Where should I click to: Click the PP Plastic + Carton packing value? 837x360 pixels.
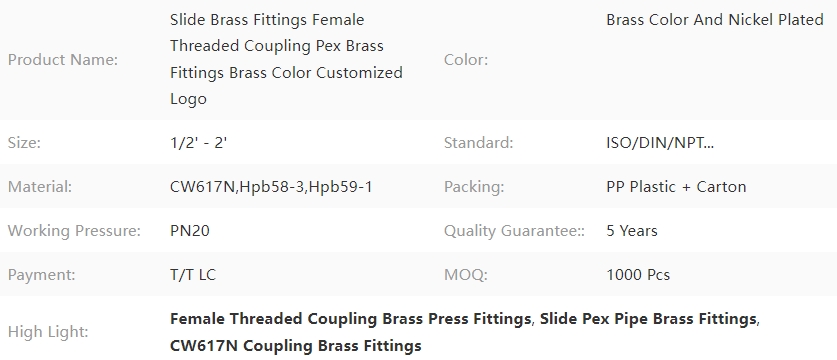676,187
